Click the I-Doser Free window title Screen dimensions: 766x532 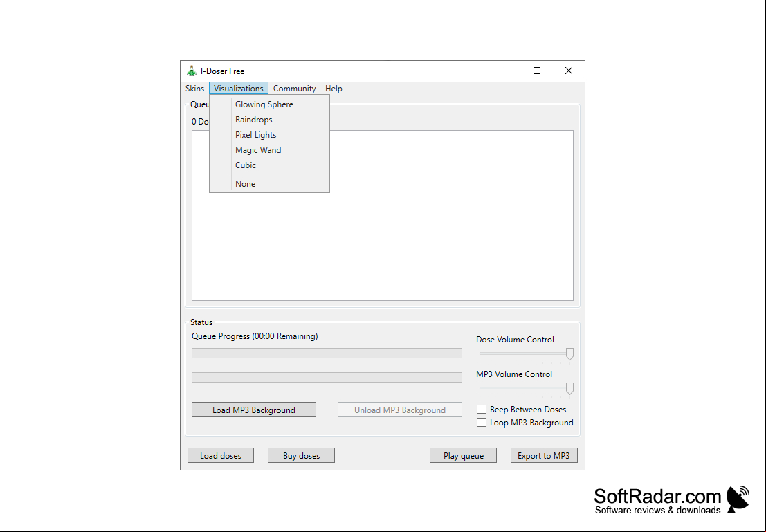click(222, 71)
